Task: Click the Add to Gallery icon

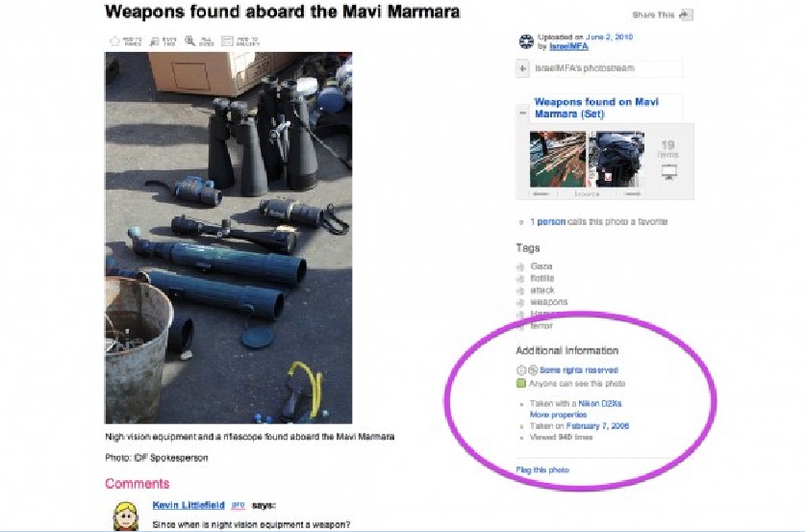Action: (x=227, y=41)
